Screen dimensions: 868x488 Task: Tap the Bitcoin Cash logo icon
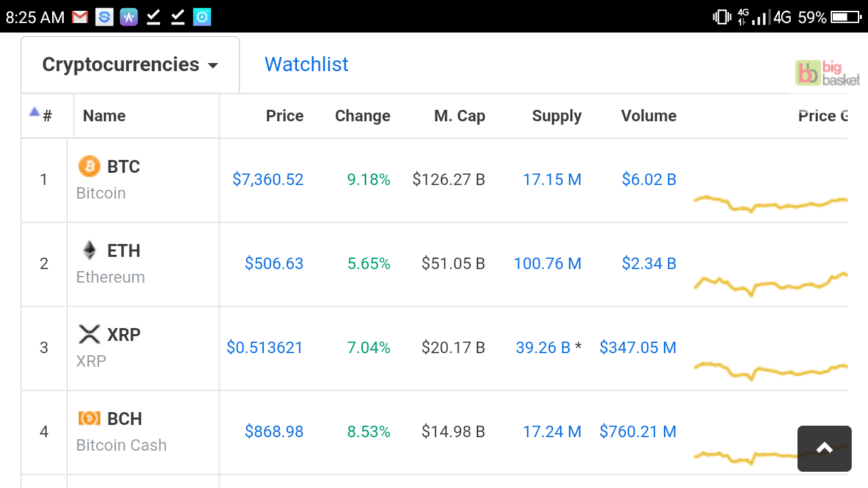coord(89,418)
